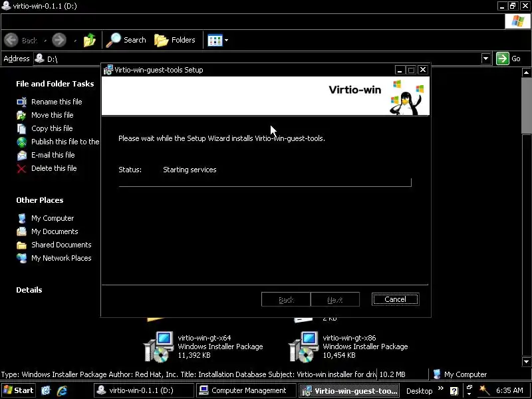Viewport: 532px width, 399px height.
Task: Open My Documents under Other Places
Action: (55, 231)
